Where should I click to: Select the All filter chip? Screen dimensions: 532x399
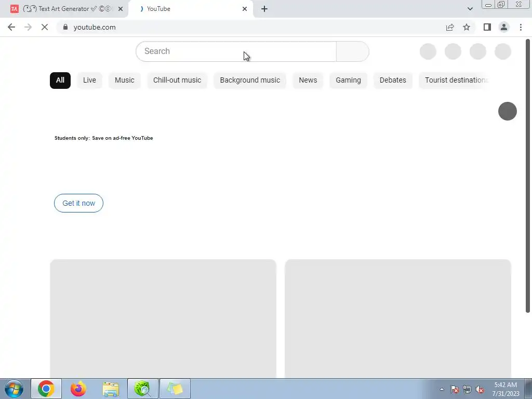(60, 81)
